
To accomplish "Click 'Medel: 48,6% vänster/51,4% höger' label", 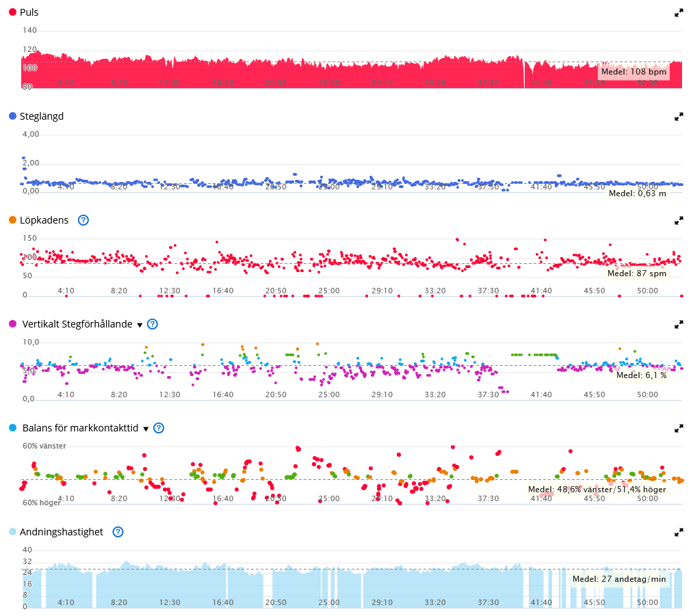I will (597, 490).
